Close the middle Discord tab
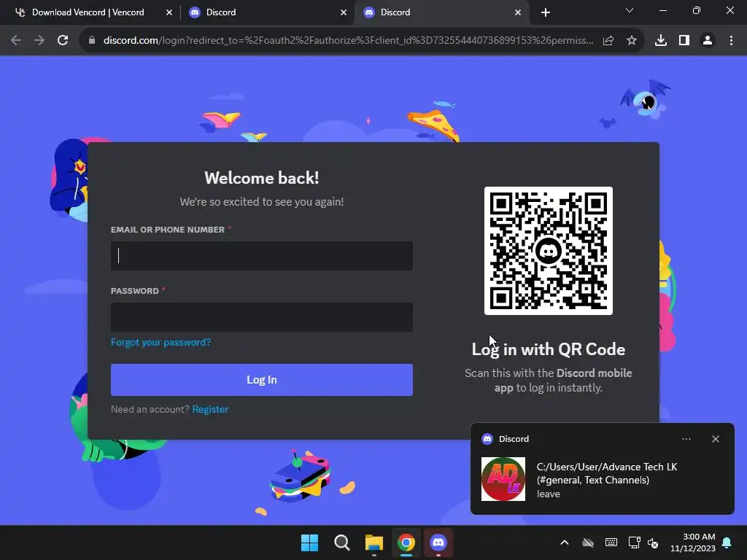Image resolution: width=747 pixels, height=560 pixels. 344,12
